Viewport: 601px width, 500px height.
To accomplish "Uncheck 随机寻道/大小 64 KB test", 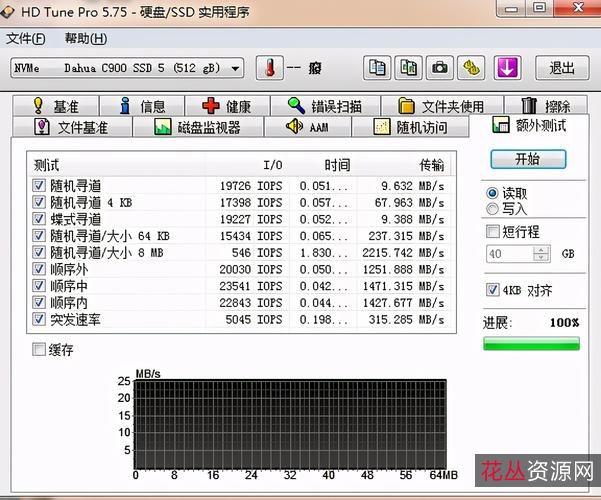I will [39, 236].
